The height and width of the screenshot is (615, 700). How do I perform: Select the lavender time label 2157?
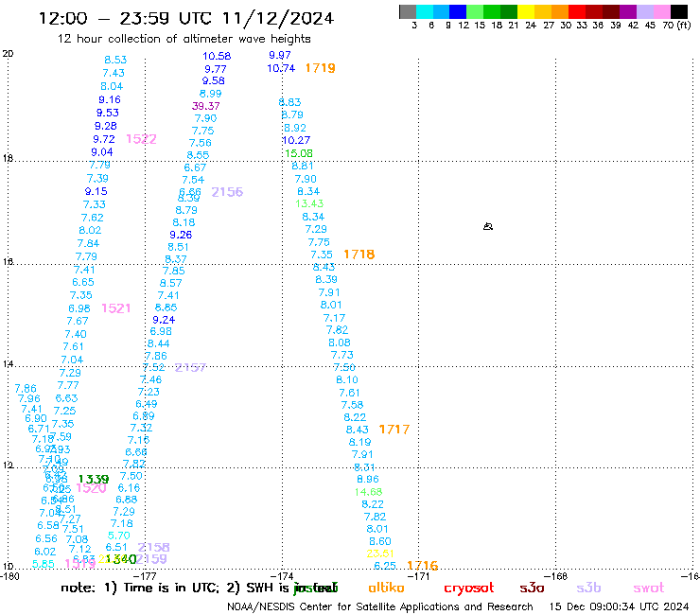coord(190,367)
